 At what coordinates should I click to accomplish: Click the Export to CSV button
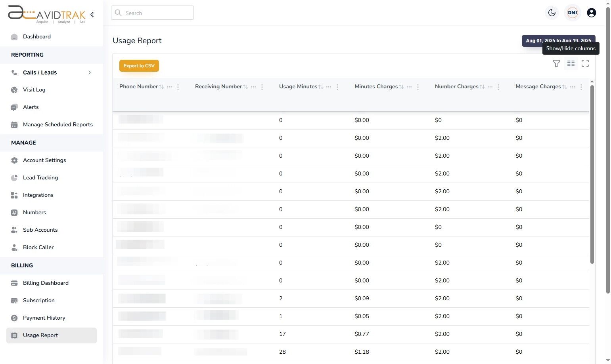click(139, 65)
